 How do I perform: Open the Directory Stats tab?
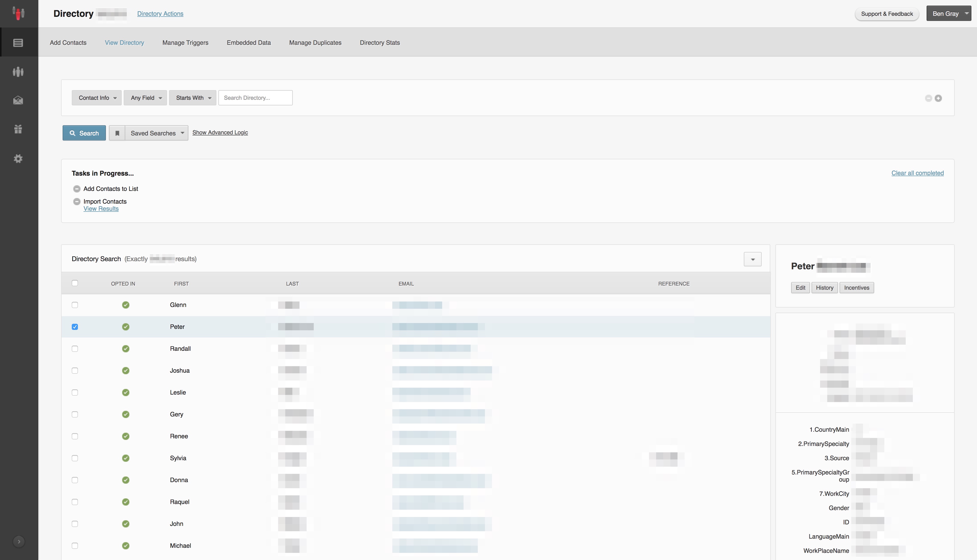(380, 43)
